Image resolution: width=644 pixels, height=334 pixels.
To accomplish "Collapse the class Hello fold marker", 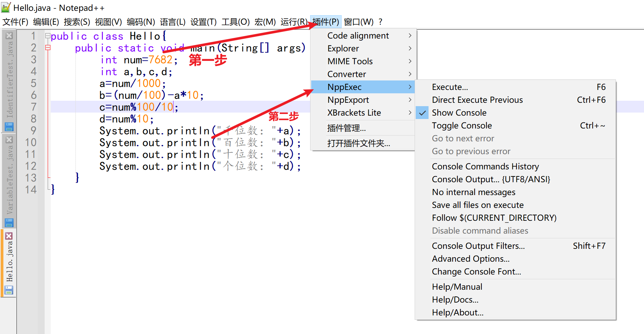I will point(48,35).
